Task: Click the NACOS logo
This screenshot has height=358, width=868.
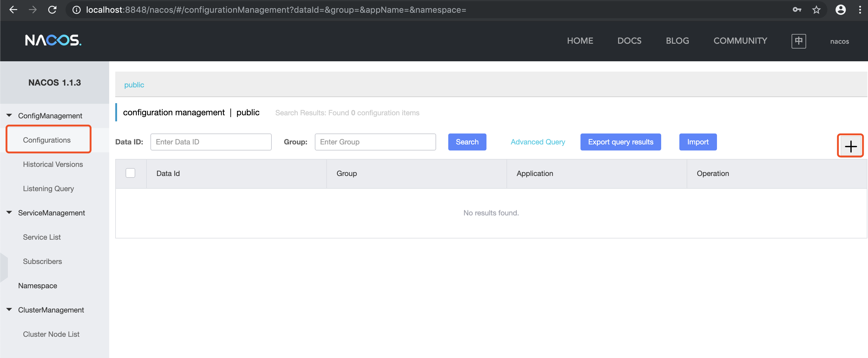Action: tap(53, 40)
